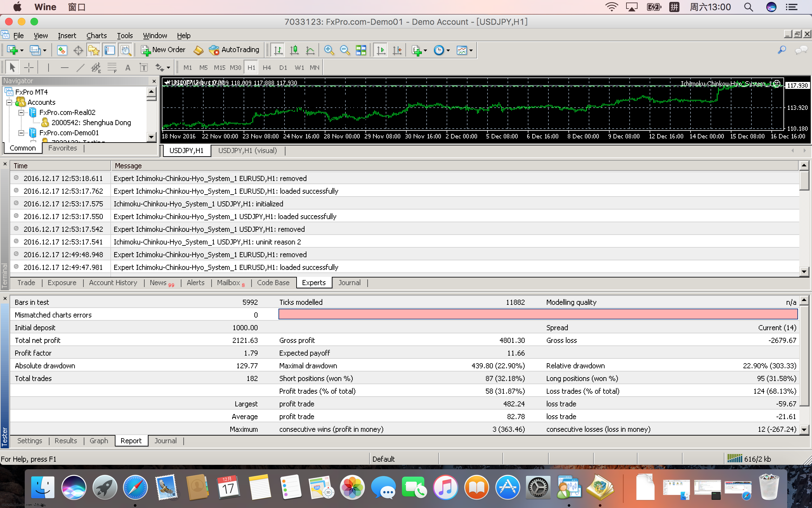Screen dimensions: 812x508
Task: Close the Navigator panel
Action: click(154, 81)
